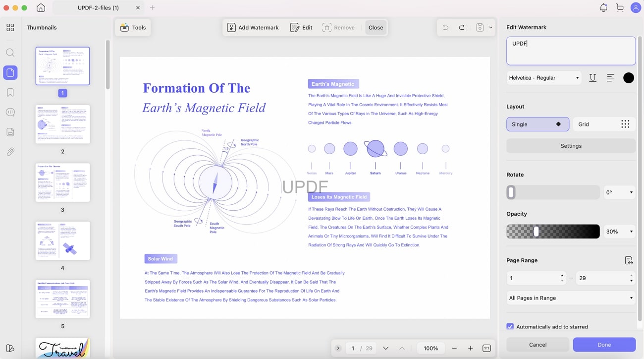
Task: Open the user account avatar
Action: (x=636, y=8)
